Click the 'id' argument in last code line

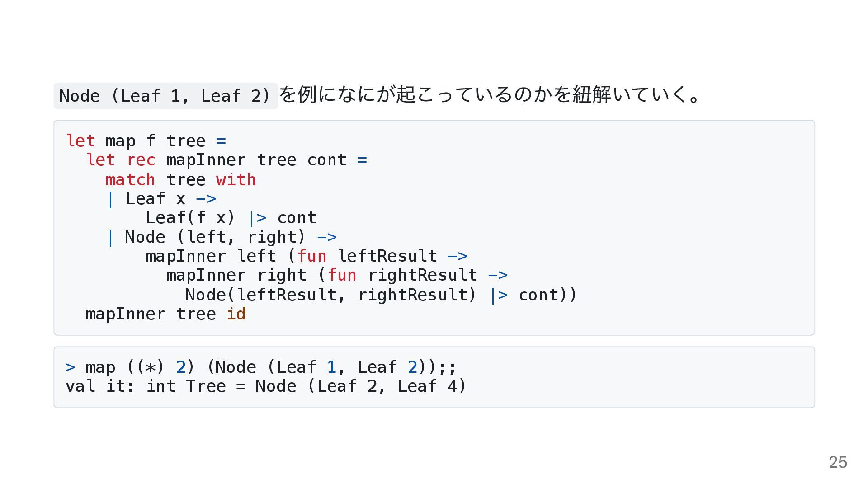[236, 314]
